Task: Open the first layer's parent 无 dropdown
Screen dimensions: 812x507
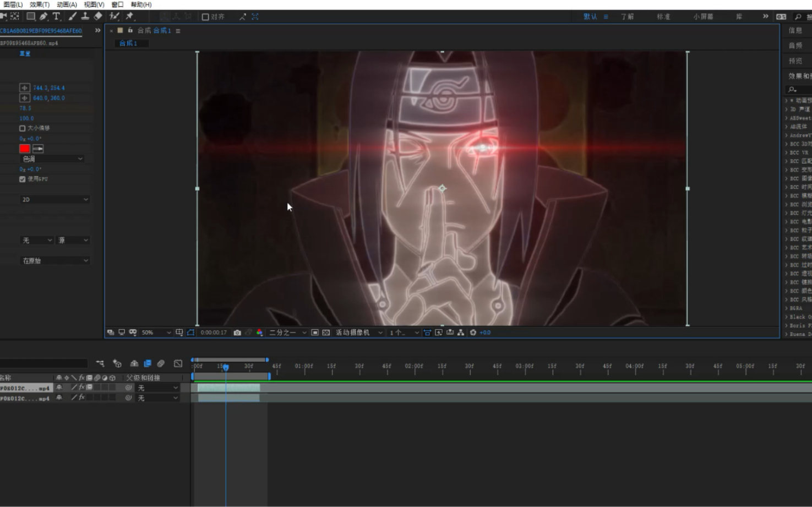Action: pos(158,388)
